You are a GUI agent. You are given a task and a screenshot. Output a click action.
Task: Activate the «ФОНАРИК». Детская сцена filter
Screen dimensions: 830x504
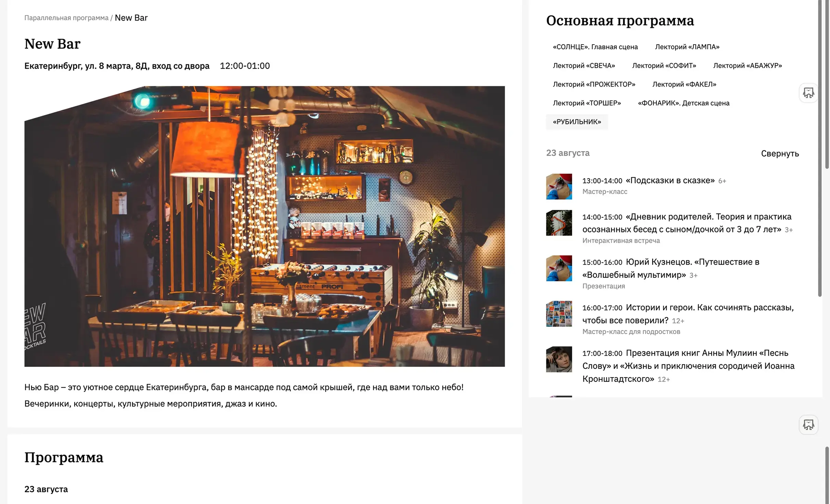[x=684, y=103]
